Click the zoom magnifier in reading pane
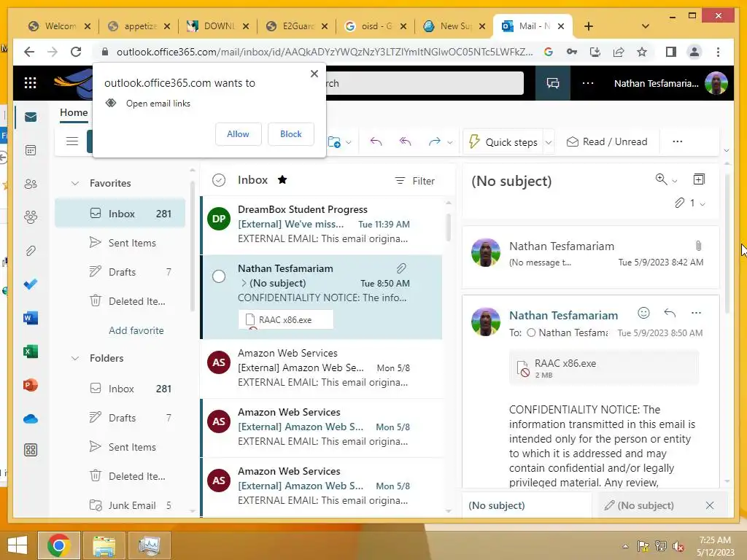747x560 pixels. 661,179
